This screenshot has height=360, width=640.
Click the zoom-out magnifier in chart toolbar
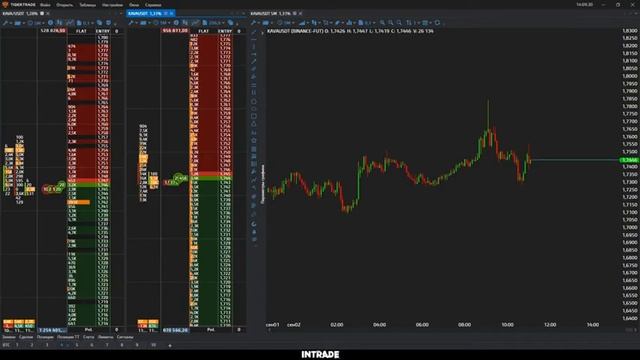391,23
